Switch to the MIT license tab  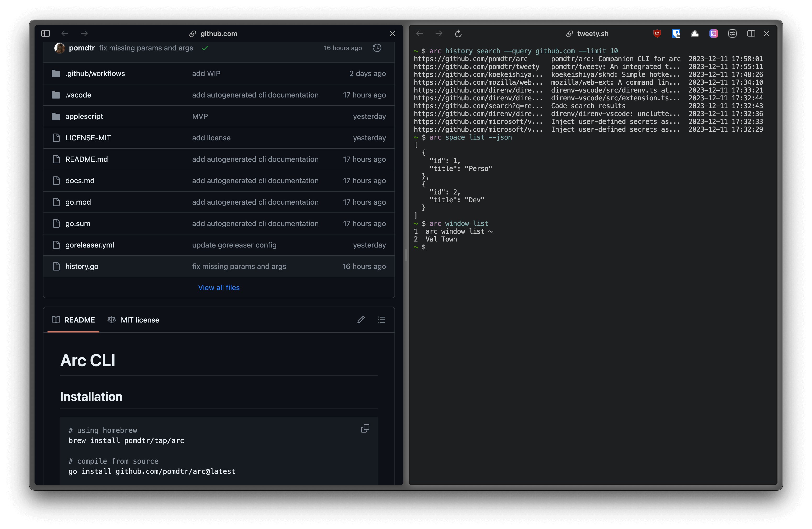[133, 320]
